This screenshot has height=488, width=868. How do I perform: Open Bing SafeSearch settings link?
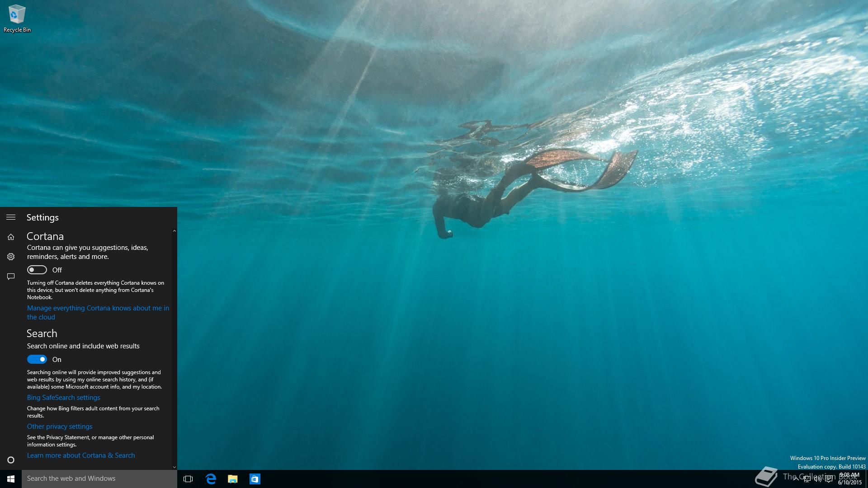[64, 398]
